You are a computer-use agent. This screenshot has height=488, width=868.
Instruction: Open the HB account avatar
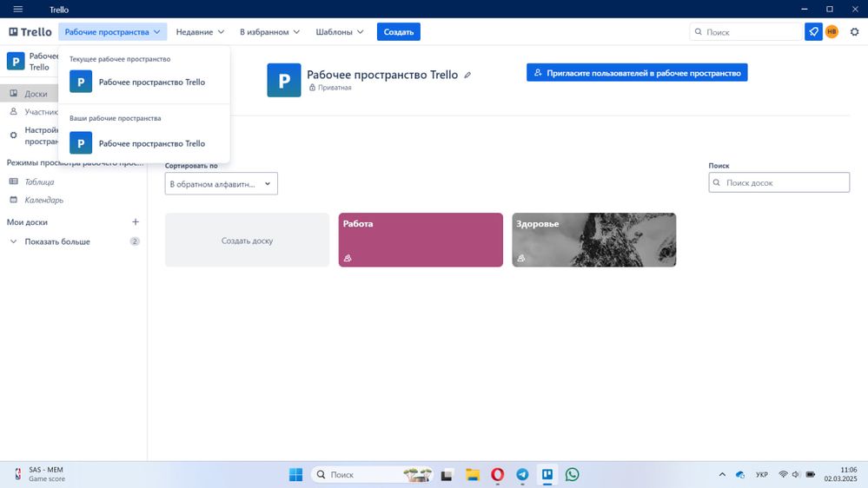pyautogui.click(x=832, y=32)
